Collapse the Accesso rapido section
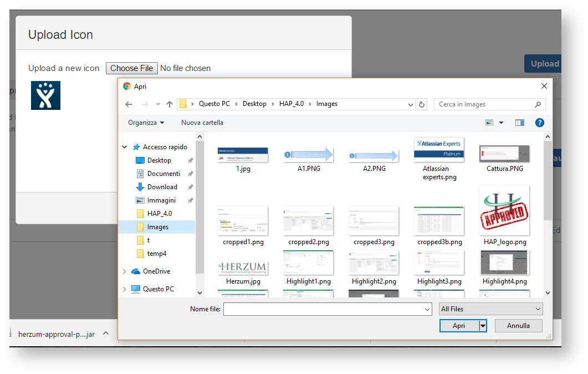 (124, 147)
